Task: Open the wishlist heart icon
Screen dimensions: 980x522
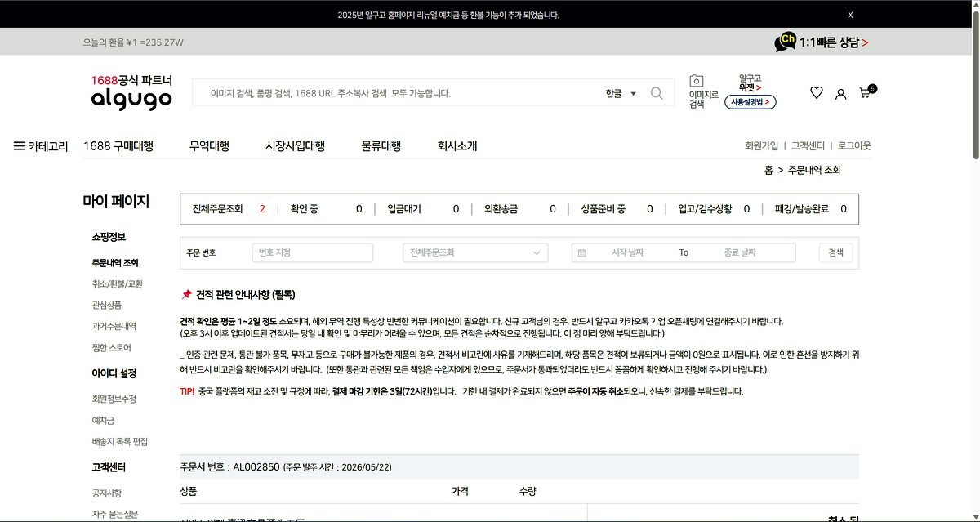Action: tap(817, 93)
